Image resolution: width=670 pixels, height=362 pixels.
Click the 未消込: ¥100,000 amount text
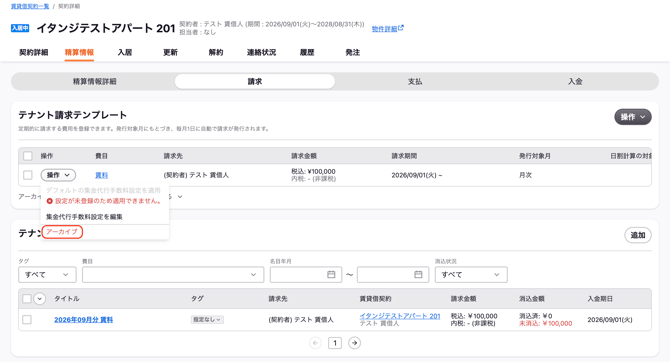(x=546, y=324)
